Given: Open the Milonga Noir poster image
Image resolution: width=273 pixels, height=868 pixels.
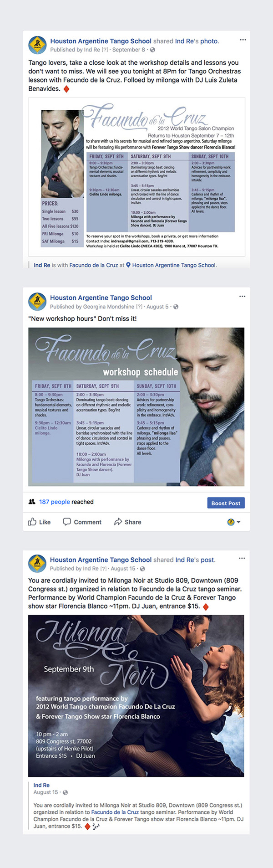Looking at the screenshot, I should 136,696.
